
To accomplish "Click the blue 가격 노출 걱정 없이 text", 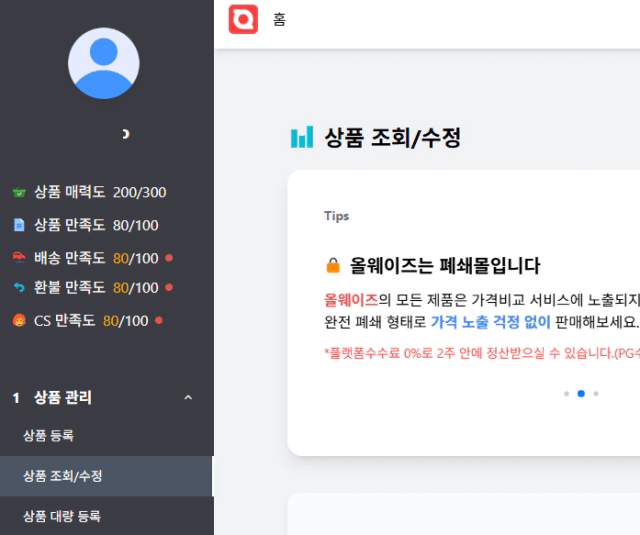I will [x=491, y=322].
